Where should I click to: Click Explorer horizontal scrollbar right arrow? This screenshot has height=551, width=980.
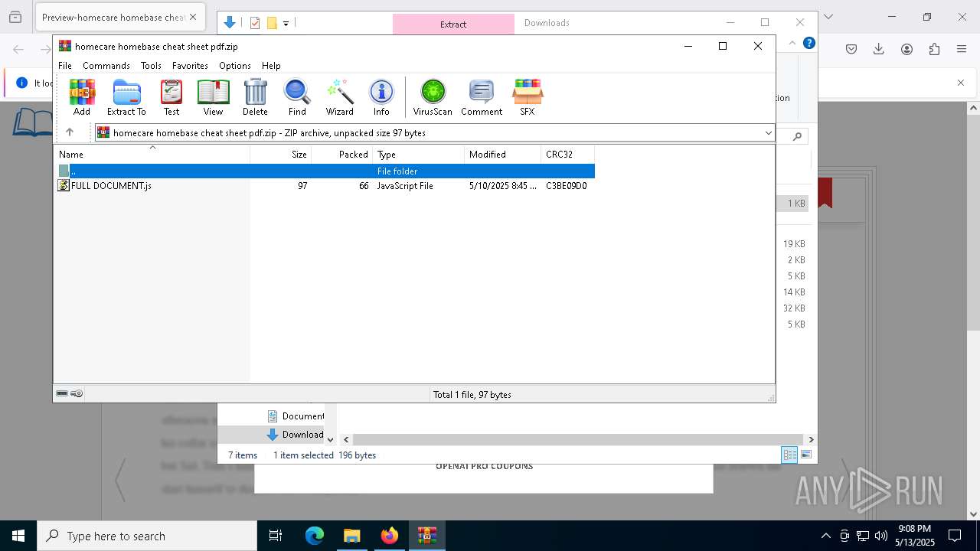(811, 439)
